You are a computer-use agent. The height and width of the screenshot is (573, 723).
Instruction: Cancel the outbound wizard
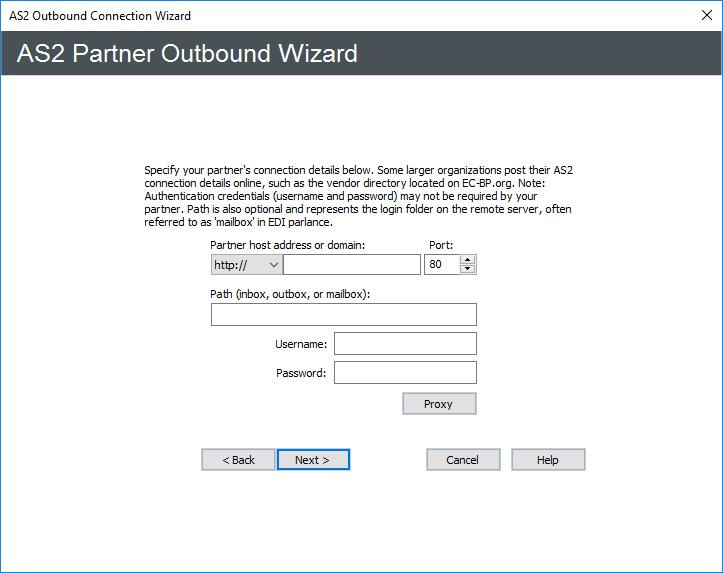point(463,460)
